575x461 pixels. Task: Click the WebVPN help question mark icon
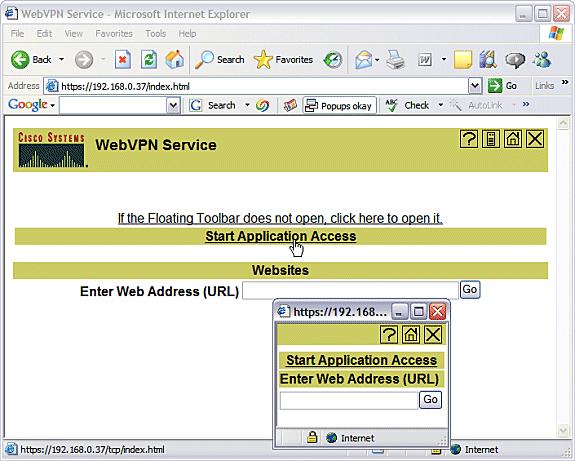469,139
